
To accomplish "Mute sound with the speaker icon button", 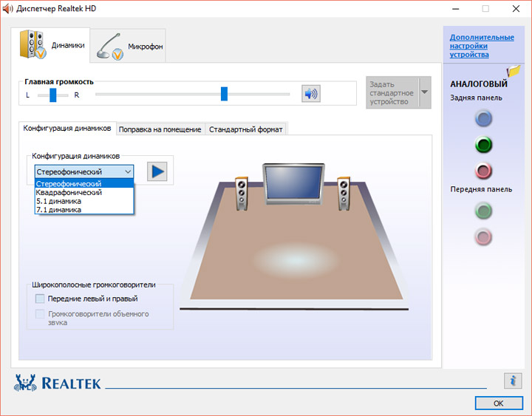I will (311, 94).
